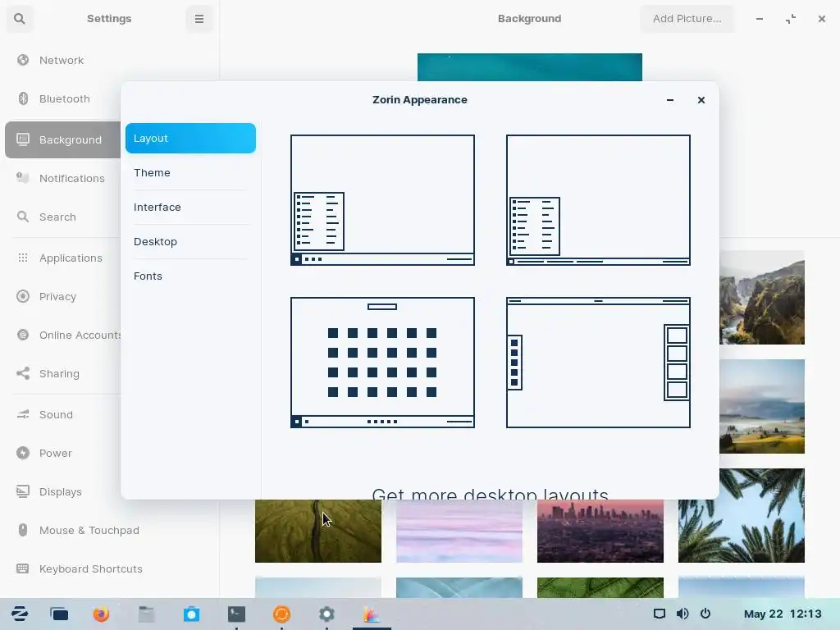Open the Terminal from the taskbar
The width and height of the screenshot is (840, 630).
coord(236,614)
